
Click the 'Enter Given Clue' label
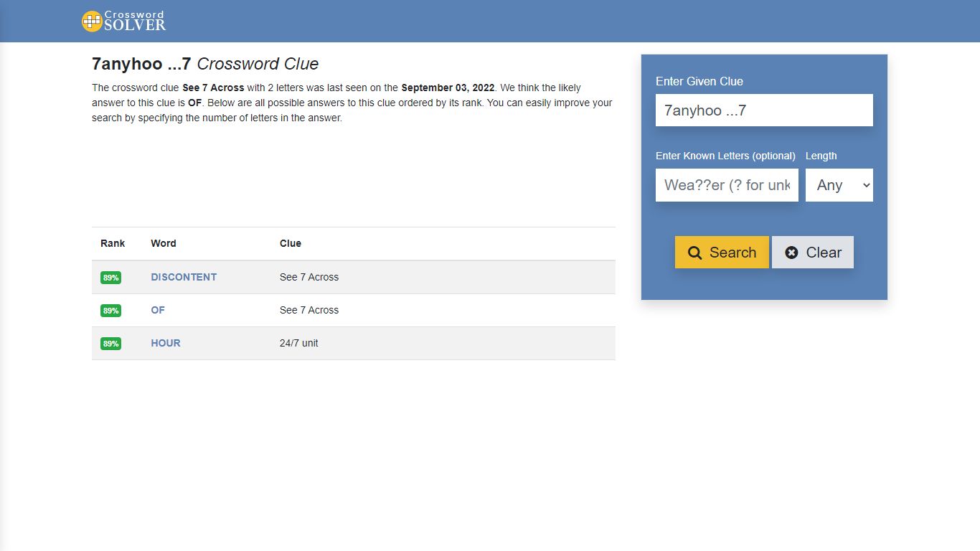(699, 81)
